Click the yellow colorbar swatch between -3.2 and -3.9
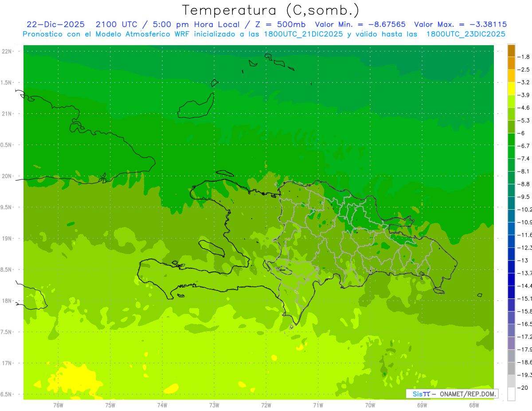Viewport: 532px width, 411px height. tap(511, 89)
